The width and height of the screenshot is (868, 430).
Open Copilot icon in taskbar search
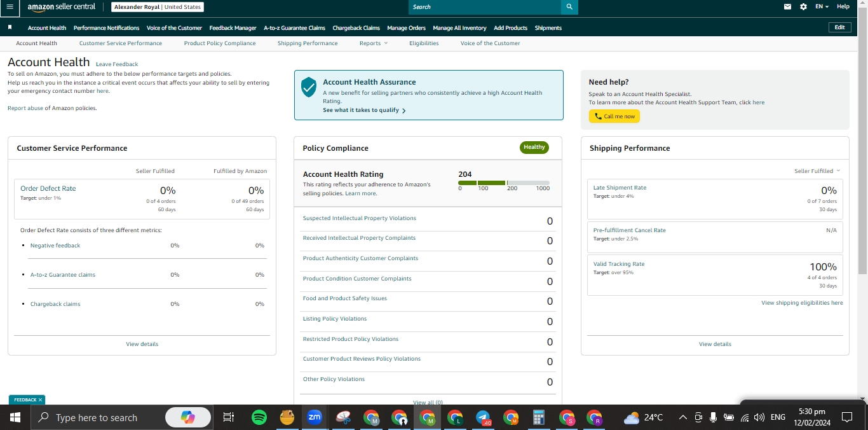pyautogui.click(x=187, y=417)
